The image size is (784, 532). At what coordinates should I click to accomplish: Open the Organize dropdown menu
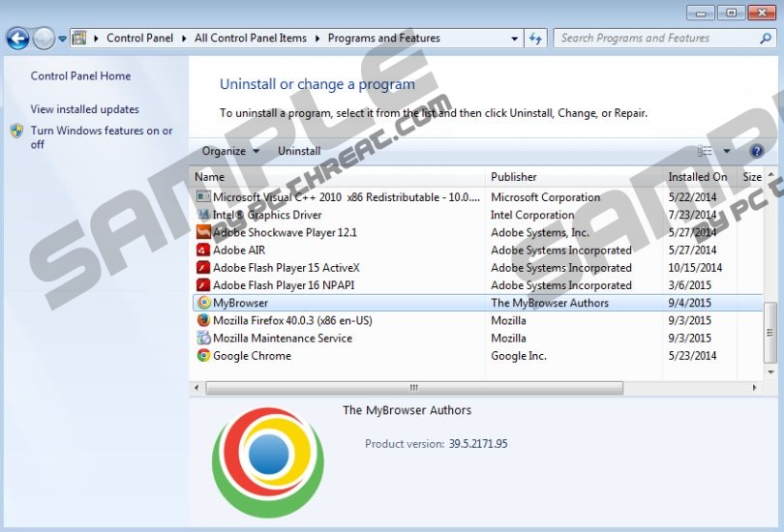click(230, 151)
